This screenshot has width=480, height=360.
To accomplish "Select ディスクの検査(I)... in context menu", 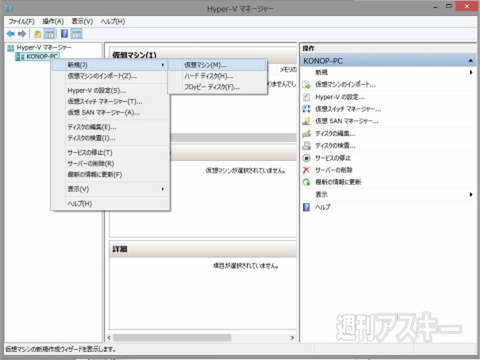I will (110, 138).
